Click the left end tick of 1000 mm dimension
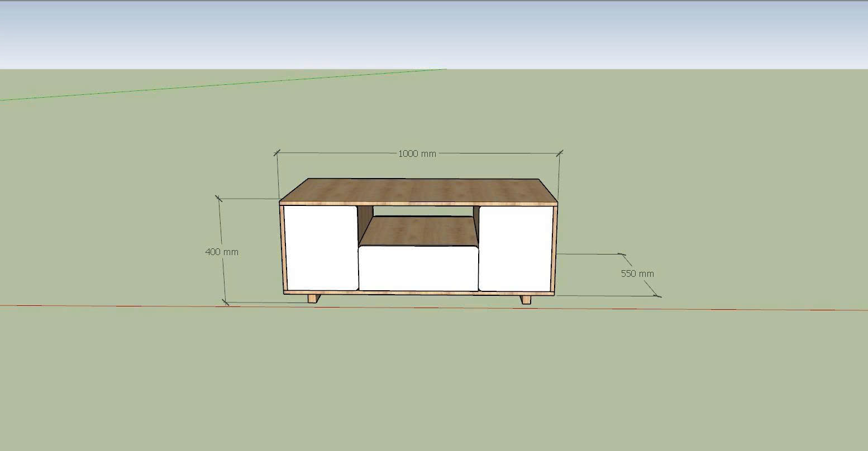Screen dimensions: 868x451 276,152
